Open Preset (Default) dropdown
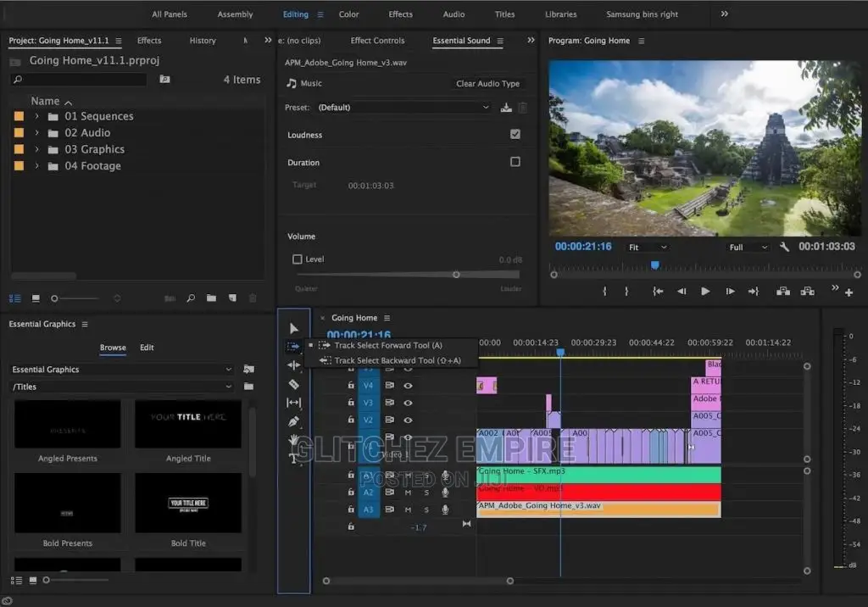Image resolution: width=868 pixels, height=607 pixels. click(403, 108)
